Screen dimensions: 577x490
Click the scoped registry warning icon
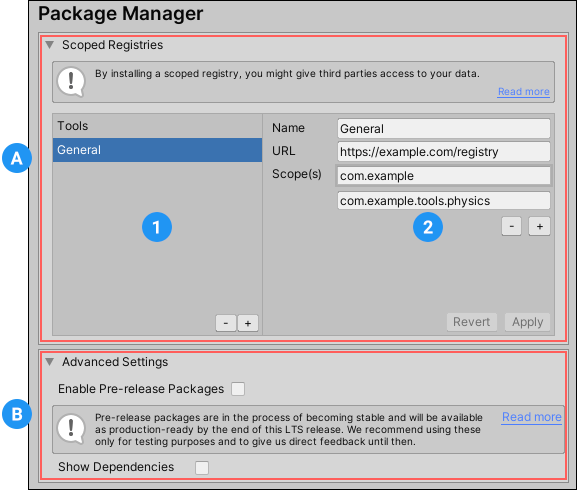coord(71,82)
